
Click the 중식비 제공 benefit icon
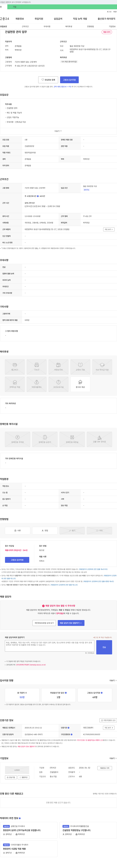pyautogui.click(x=80, y=384)
